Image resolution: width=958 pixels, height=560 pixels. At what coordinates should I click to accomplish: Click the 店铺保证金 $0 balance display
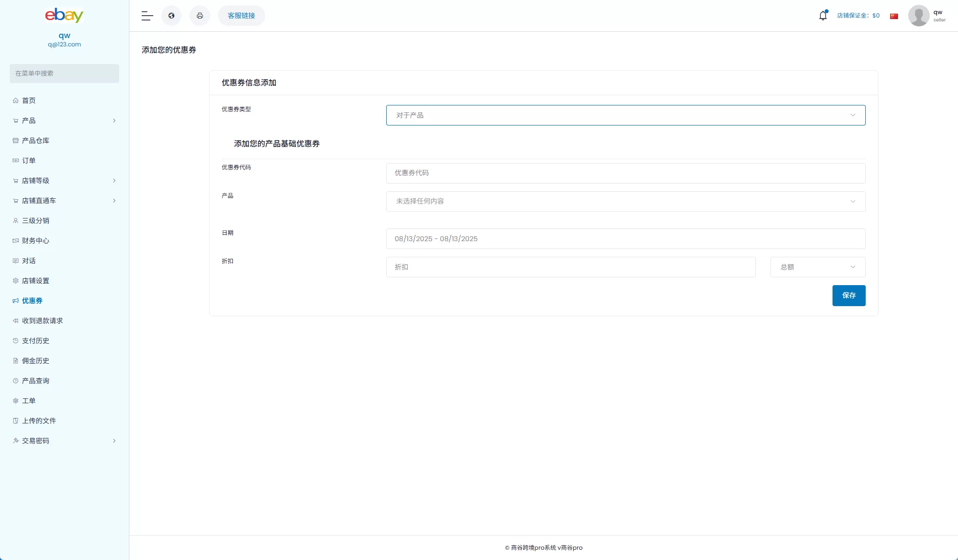[x=858, y=15]
